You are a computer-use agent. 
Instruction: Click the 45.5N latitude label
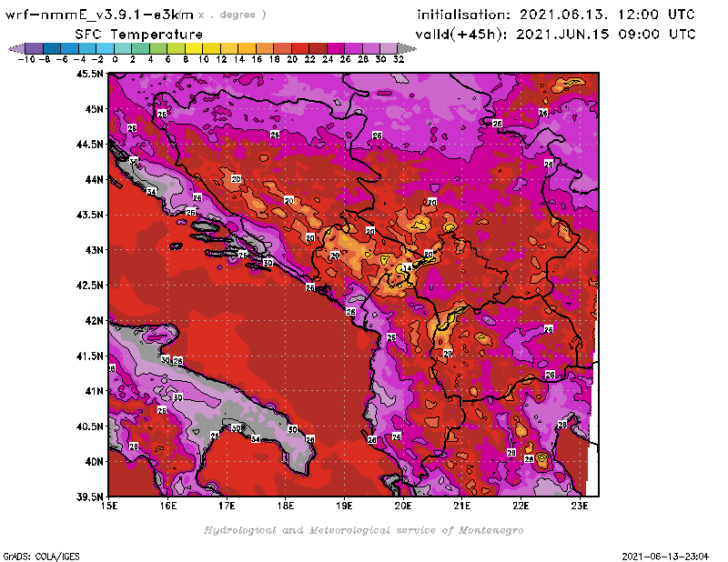pyautogui.click(x=89, y=74)
